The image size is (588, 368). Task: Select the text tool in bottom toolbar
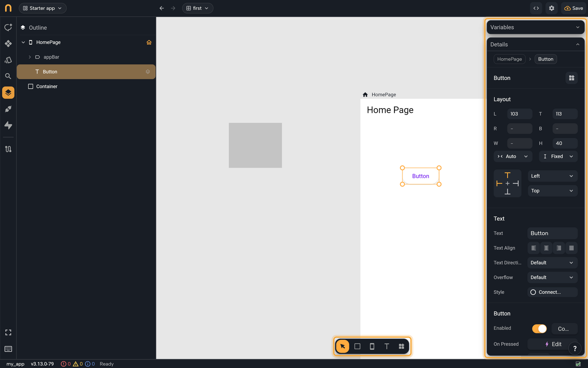tap(387, 346)
